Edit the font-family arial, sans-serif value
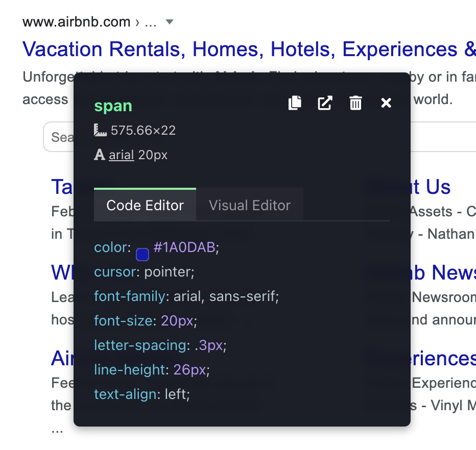 pos(224,296)
